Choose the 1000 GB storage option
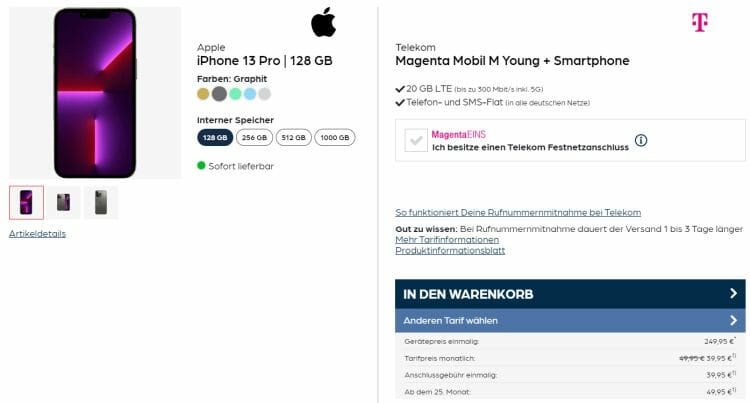 click(334, 138)
